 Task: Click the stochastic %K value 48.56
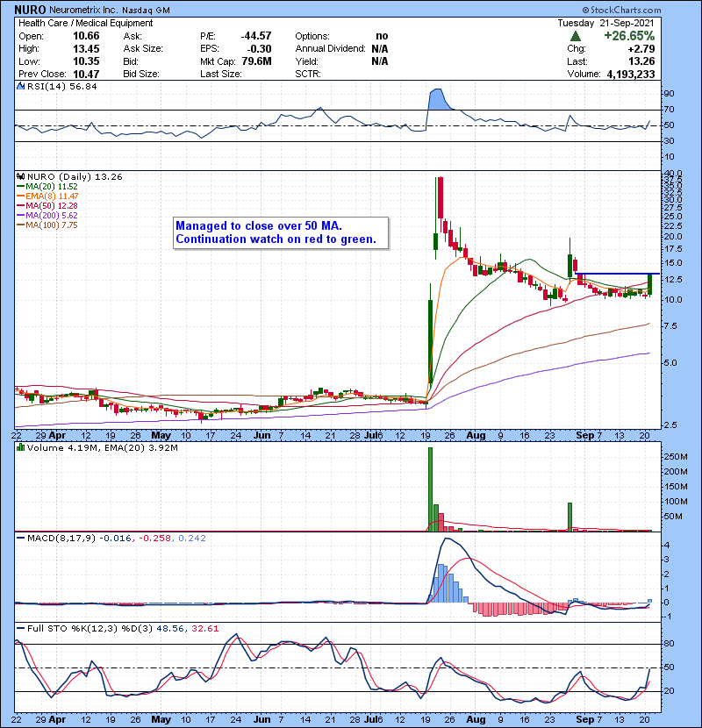(168, 629)
